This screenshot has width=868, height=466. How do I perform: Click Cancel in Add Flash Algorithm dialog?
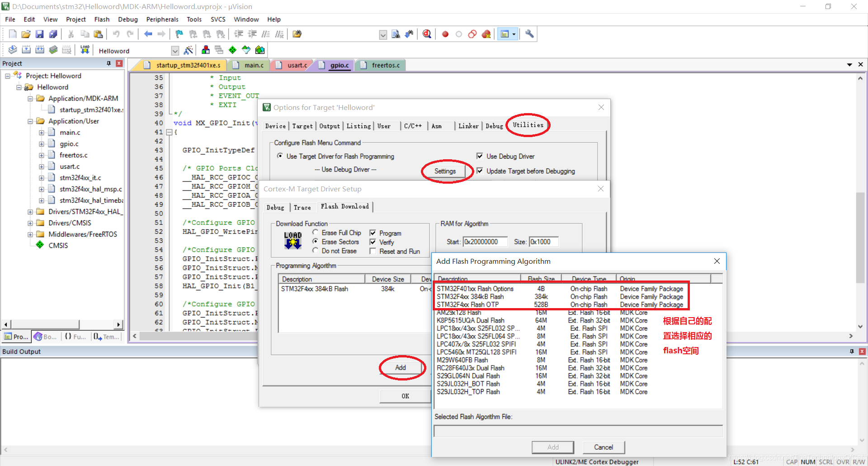pyautogui.click(x=604, y=447)
